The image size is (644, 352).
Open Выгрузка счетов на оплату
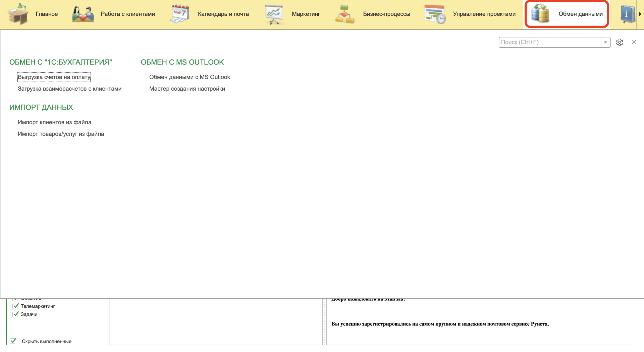click(54, 77)
